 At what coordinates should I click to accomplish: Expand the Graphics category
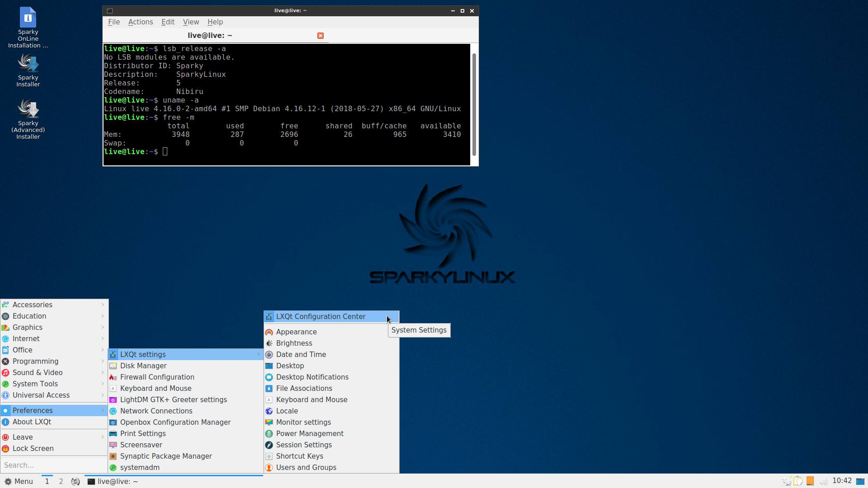pyautogui.click(x=54, y=328)
